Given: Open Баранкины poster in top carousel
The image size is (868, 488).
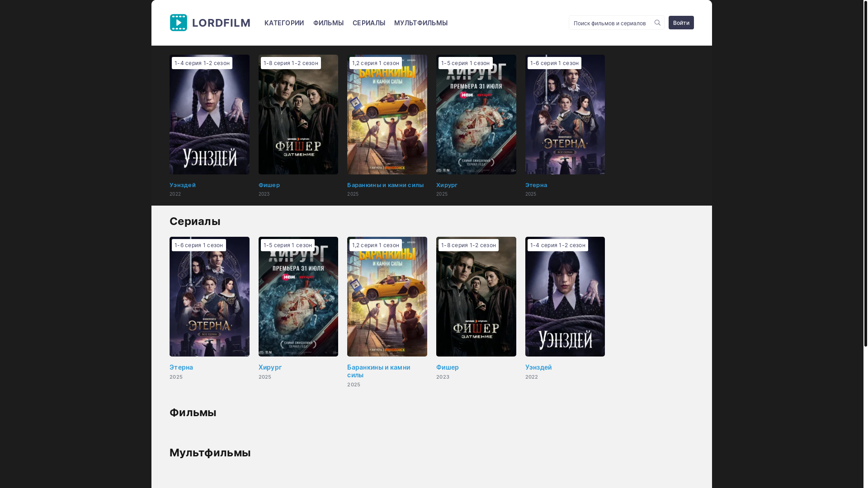Looking at the screenshot, I should click(x=387, y=114).
